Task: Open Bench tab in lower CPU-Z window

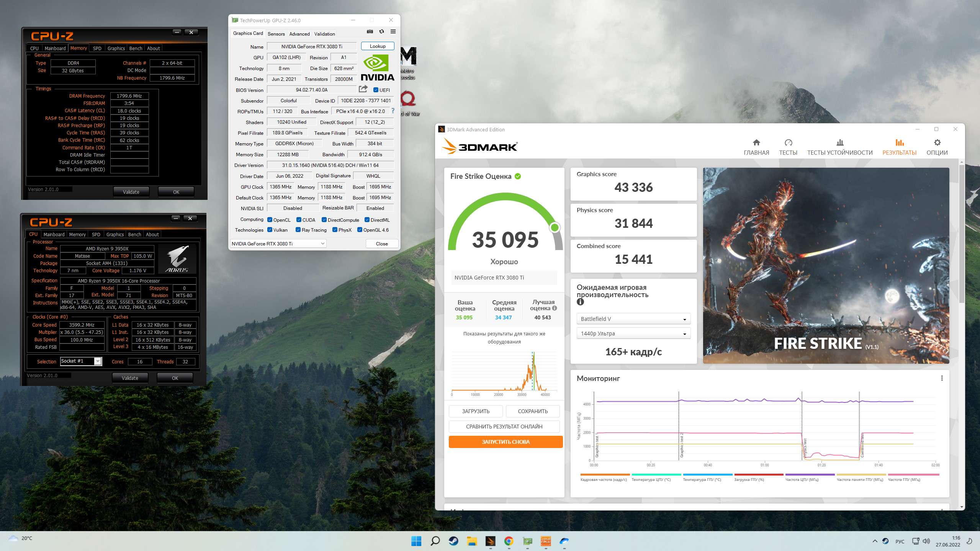Action: [x=134, y=234]
